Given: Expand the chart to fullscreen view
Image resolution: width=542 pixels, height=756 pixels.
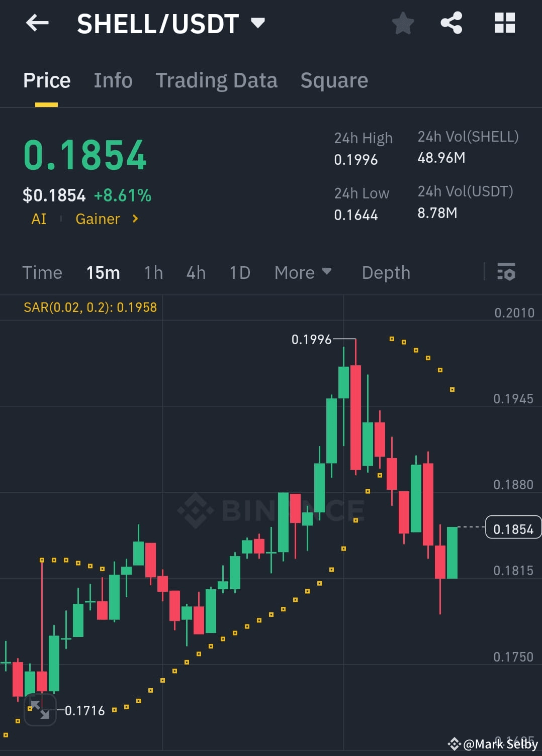Looking at the screenshot, I should pyautogui.click(x=41, y=710).
